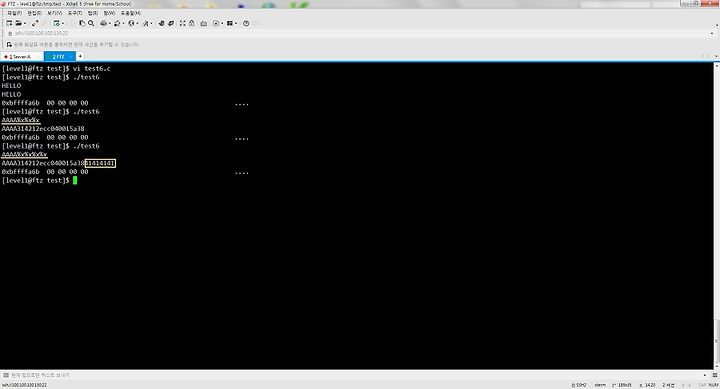Click the Disconnect chain-link toolbar icon
The height and width of the screenshot is (389, 720).
coord(35,23)
